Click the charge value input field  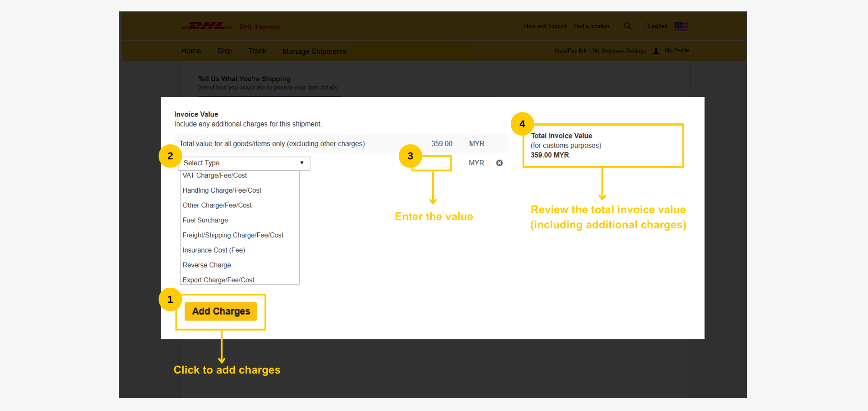click(x=435, y=163)
